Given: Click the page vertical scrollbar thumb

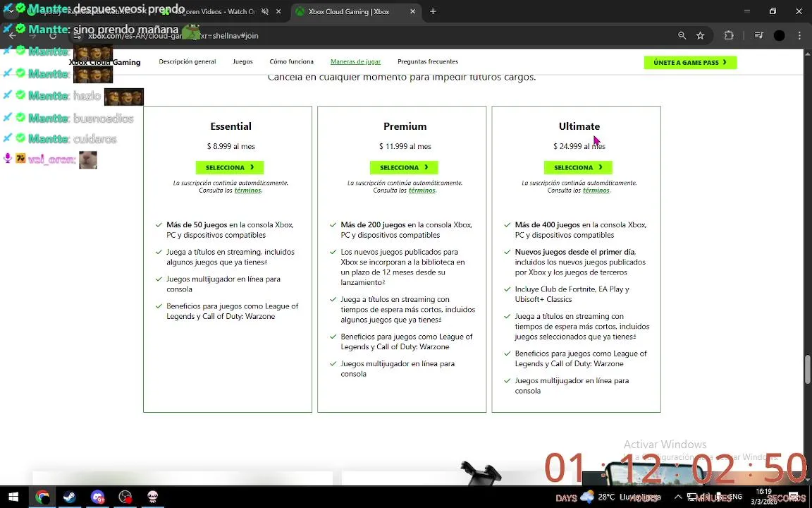Looking at the screenshot, I should click(807, 369).
